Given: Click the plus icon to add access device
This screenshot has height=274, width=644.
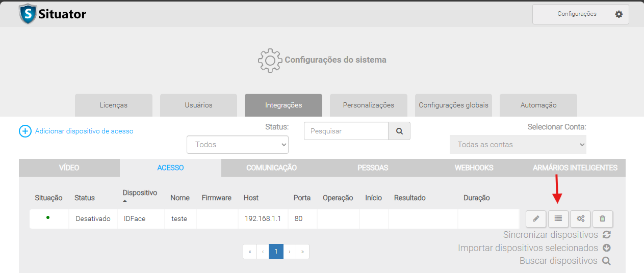Looking at the screenshot, I should pos(25,131).
